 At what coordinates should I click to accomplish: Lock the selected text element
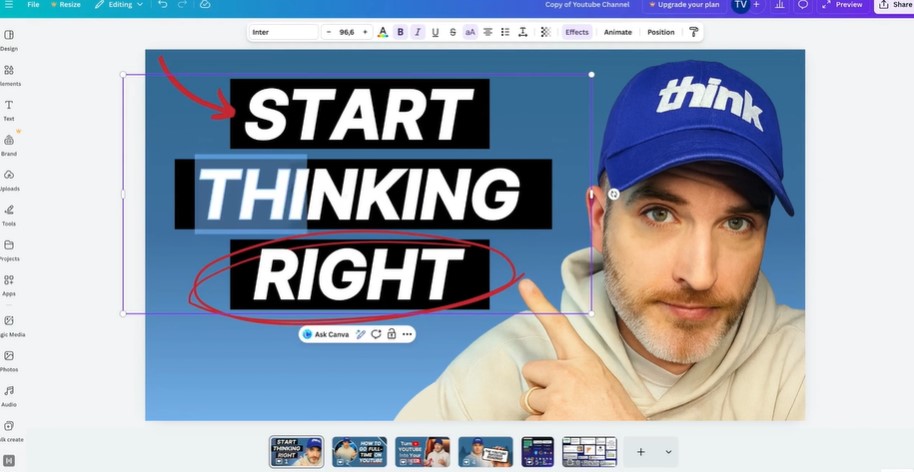[x=392, y=334]
